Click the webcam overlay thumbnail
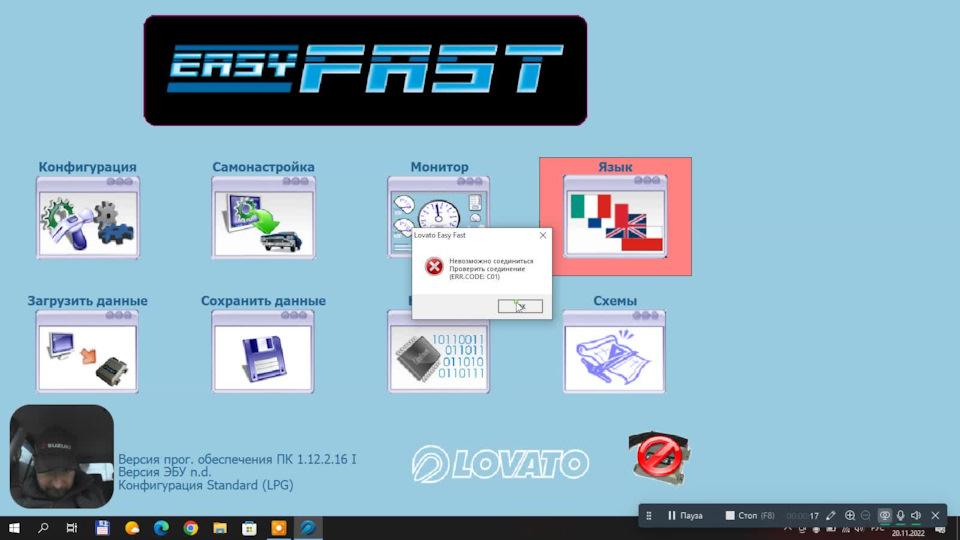The image size is (960, 540). click(x=62, y=456)
